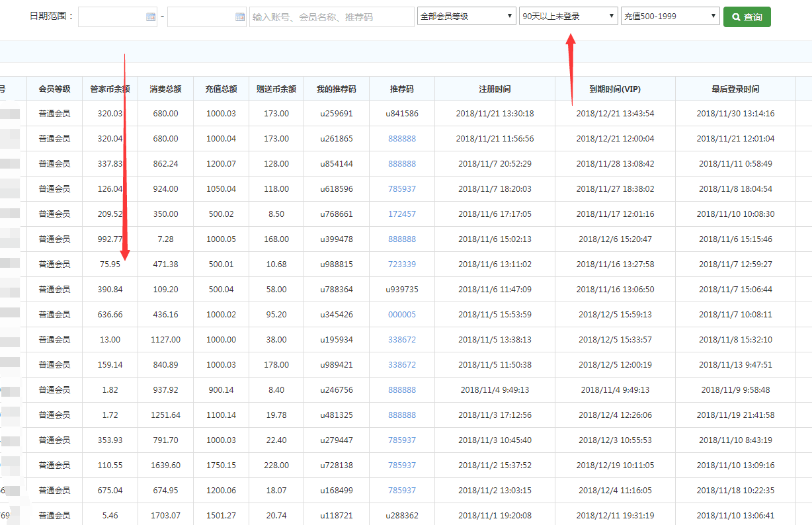The height and width of the screenshot is (525, 812).
Task: Open the start date calendar icon
Action: tap(151, 17)
